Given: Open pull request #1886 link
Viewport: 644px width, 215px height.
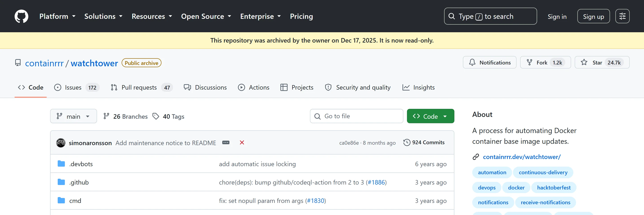Looking at the screenshot, I should point(376,182).
